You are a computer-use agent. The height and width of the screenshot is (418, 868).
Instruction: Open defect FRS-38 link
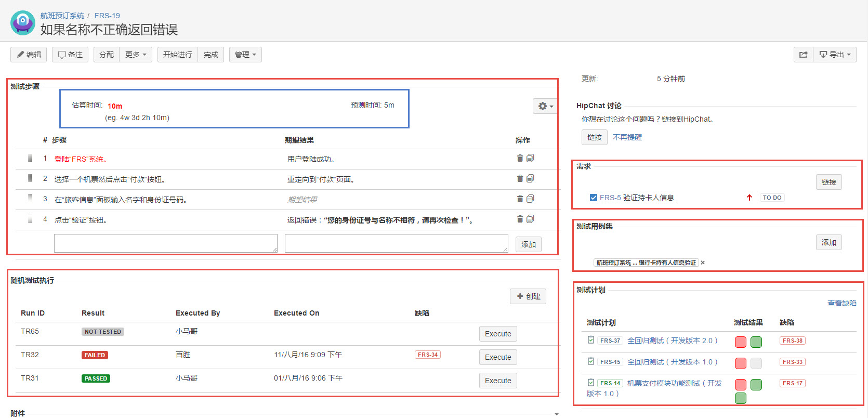click(793, 341)
